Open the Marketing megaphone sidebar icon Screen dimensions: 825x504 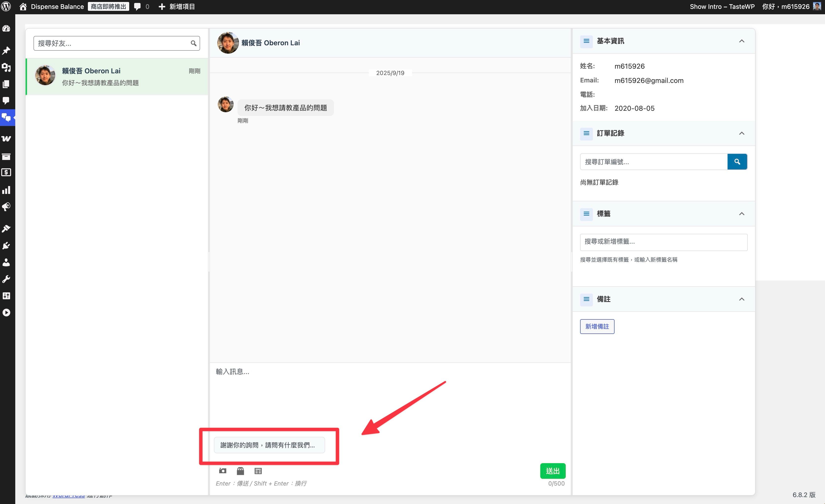(6, 207)
